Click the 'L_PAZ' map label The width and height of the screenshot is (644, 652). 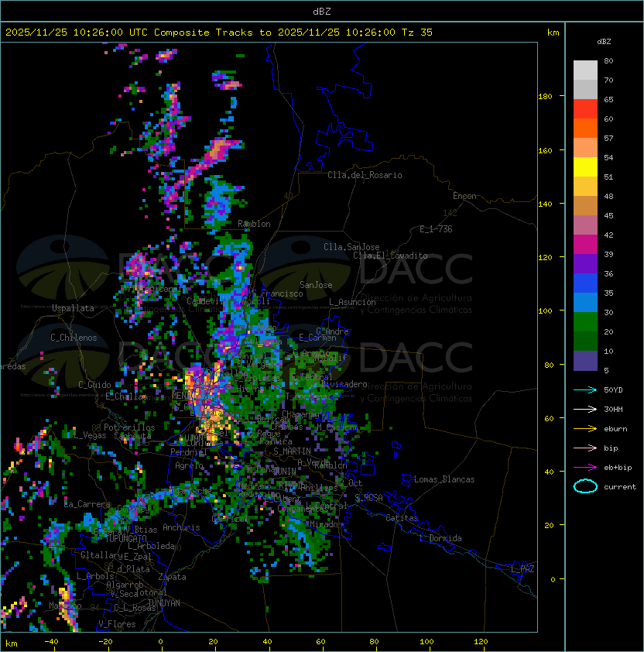coord(522,569)
